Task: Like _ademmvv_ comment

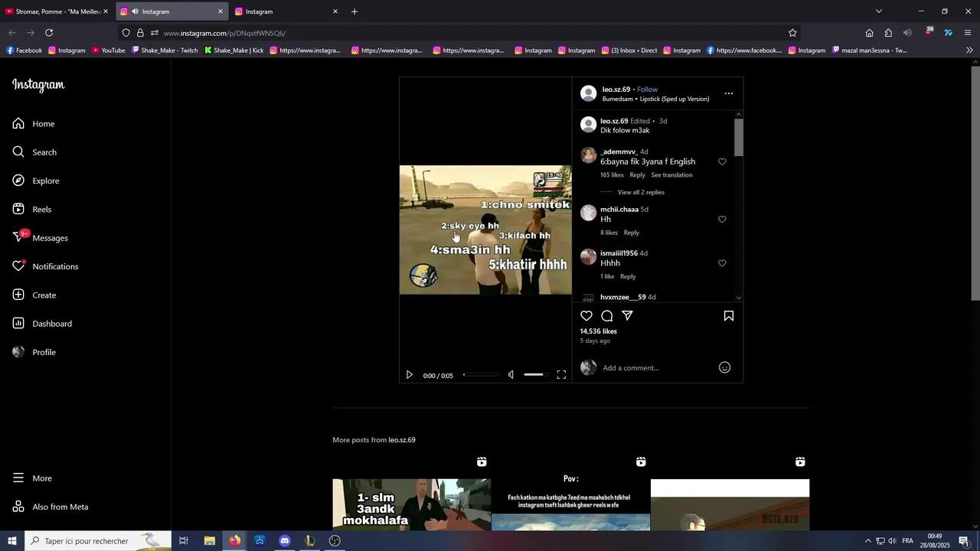Action: [722, 161]
